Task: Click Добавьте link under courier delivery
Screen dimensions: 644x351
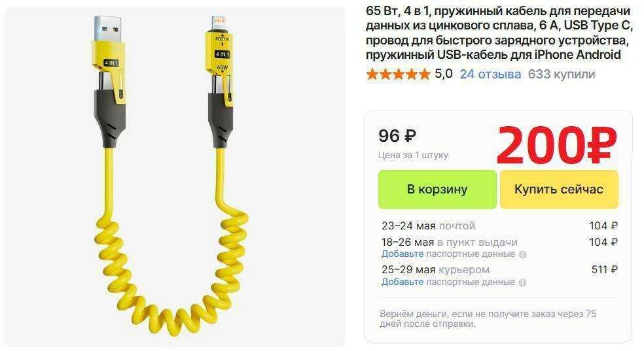Action: point(402,282)
